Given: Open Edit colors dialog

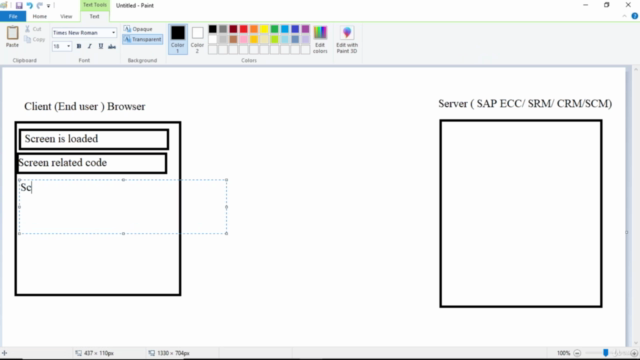Looking at the screenshot, I should click(320, 39).
